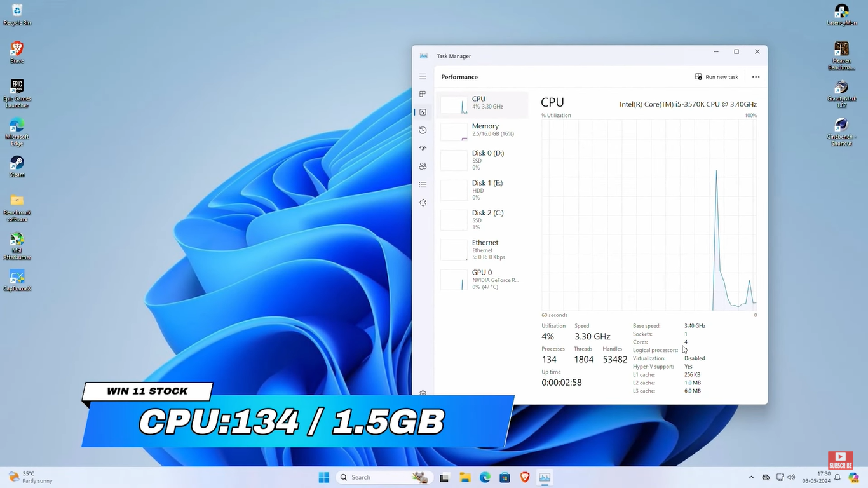Image resolution: width=868 pixels, height=488 pixels.
Task: Go to Startup apps sidebar icon
Action: tap(423, 148)
